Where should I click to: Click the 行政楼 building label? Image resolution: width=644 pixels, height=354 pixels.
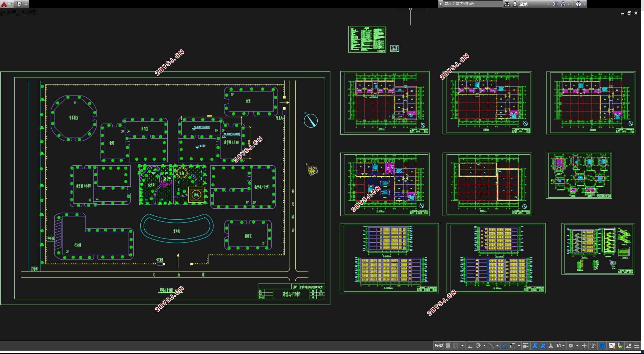(78, 245)
